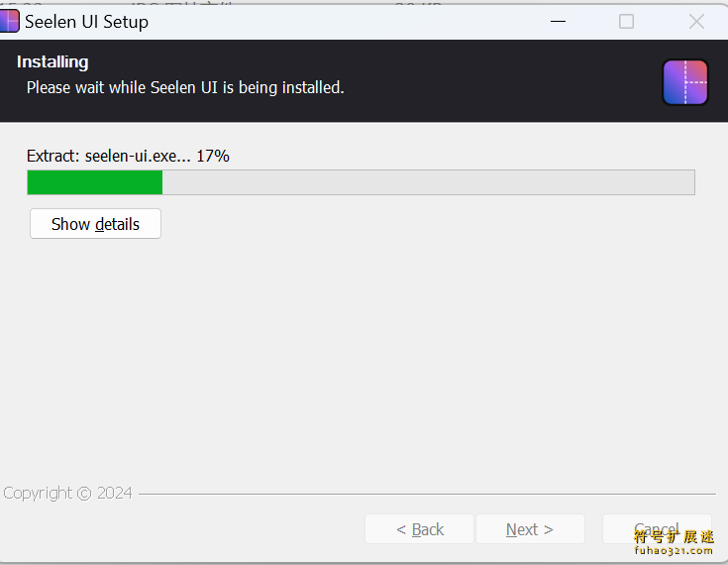Maximize the Seelen UI Setup window
728x565 pixels.
click(x=626, y=21)
